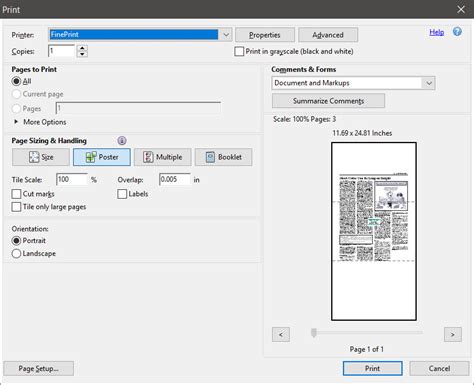Screen dimensions: 474x385
Task: Select the Pages range radio button
Action: (16, 109)
